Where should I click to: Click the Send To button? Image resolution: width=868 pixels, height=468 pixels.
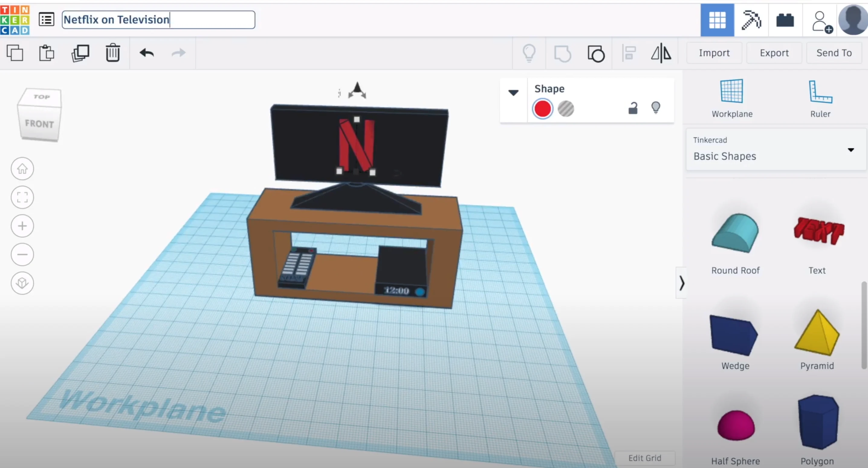(x=834, y=53)
